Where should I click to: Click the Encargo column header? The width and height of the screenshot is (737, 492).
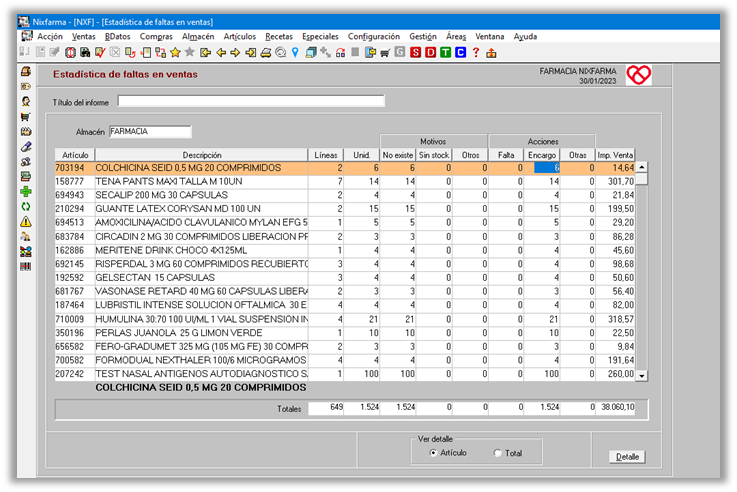click(x=542, y=155)
